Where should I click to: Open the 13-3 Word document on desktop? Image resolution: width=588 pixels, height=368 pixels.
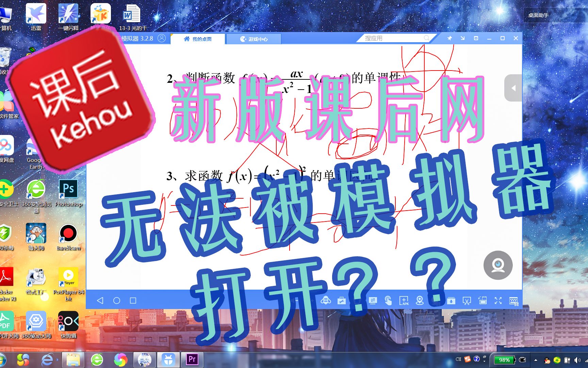132,17
